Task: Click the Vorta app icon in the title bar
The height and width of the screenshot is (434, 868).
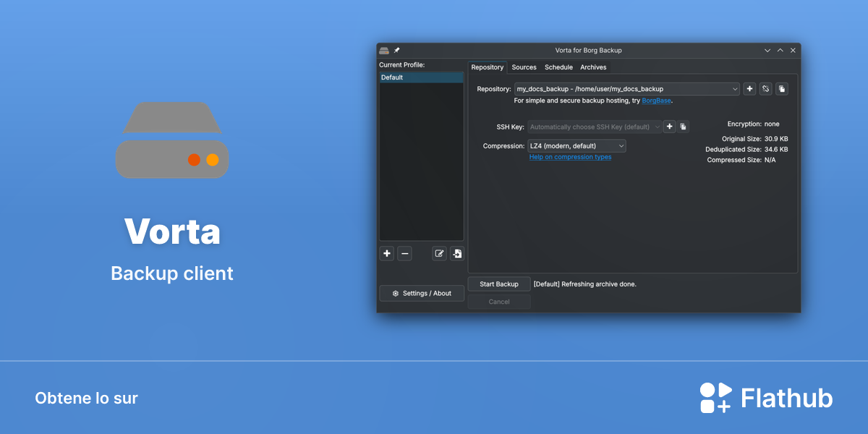Action: point(384,50)
